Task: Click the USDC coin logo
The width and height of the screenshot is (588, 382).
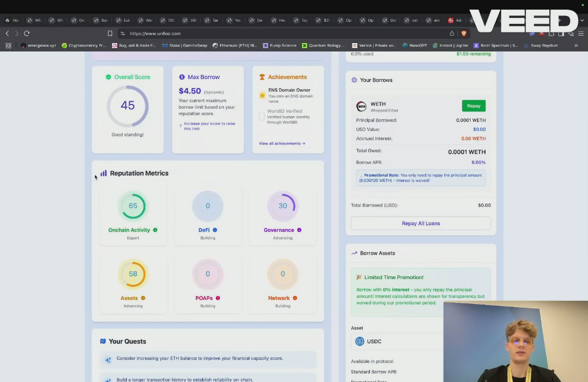Action: coord(360,341)
